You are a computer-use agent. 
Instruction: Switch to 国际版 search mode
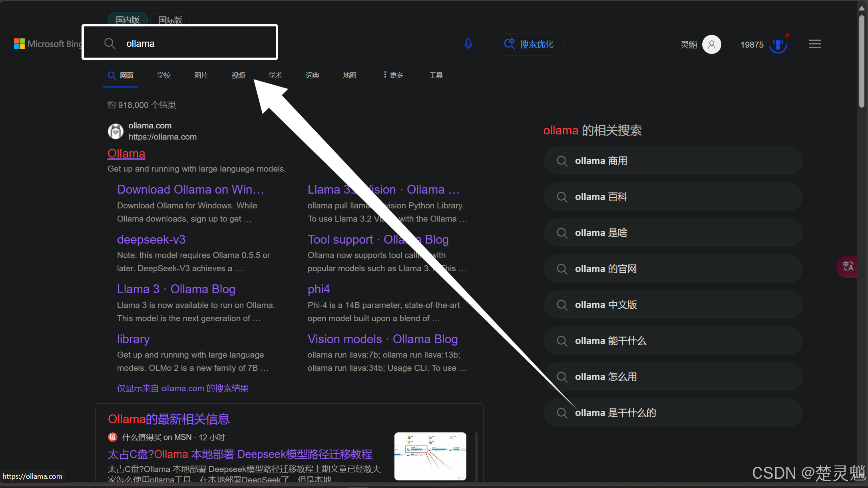pyautogui.click(x=170, y=20)
